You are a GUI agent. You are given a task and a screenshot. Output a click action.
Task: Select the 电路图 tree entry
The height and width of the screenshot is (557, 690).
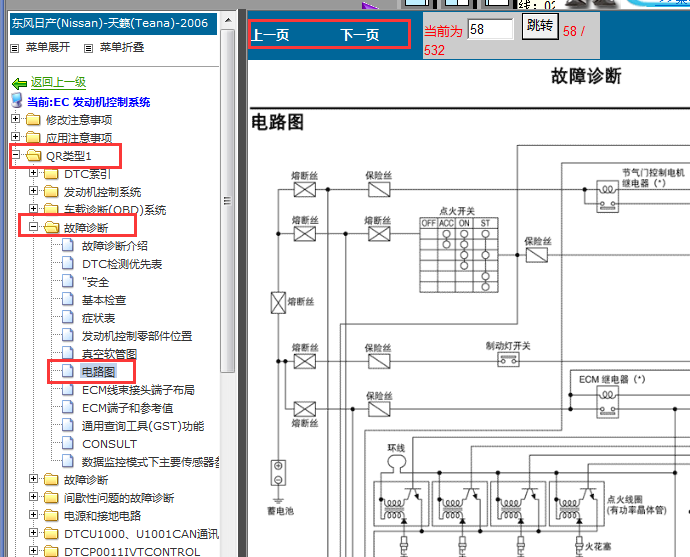(99, 372)
